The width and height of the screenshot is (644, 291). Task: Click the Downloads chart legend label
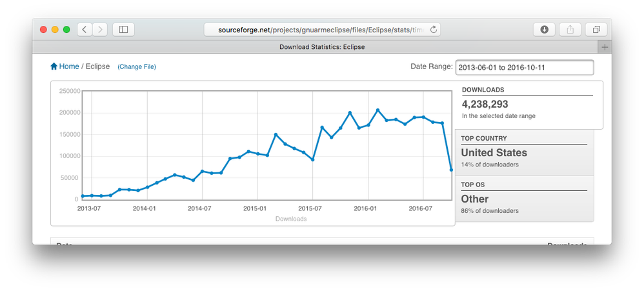click(x=291, y=219)
